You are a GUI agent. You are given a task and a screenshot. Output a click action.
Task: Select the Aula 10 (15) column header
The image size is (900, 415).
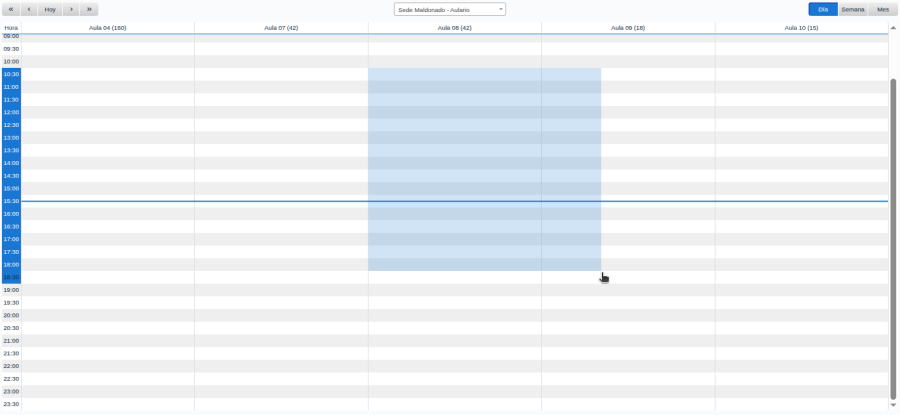pyautogui.click(x=801, y=28)
